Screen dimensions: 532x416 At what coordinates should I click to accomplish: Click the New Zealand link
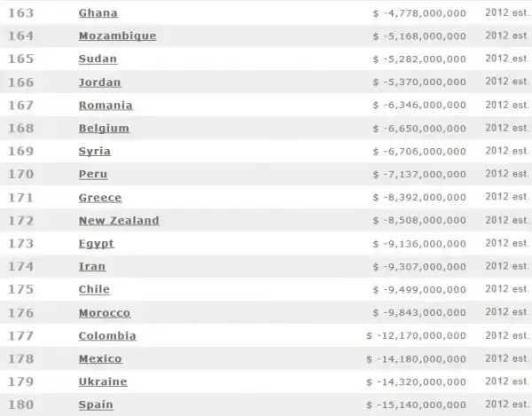tap(119, 221)
